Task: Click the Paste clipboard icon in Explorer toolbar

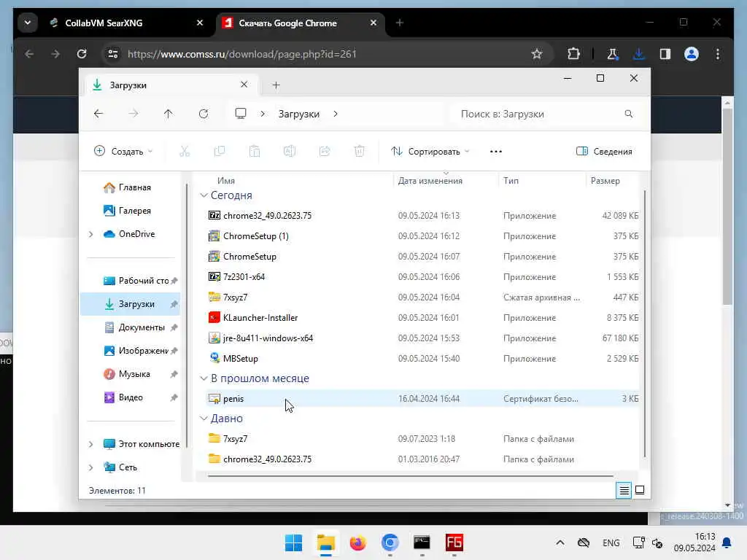Action: 255,152
